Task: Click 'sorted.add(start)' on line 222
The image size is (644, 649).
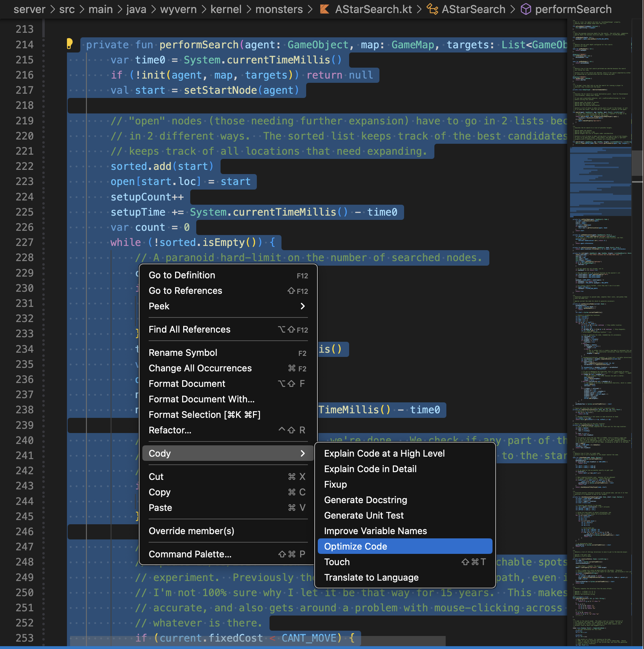Action: (x=162, y=166)
